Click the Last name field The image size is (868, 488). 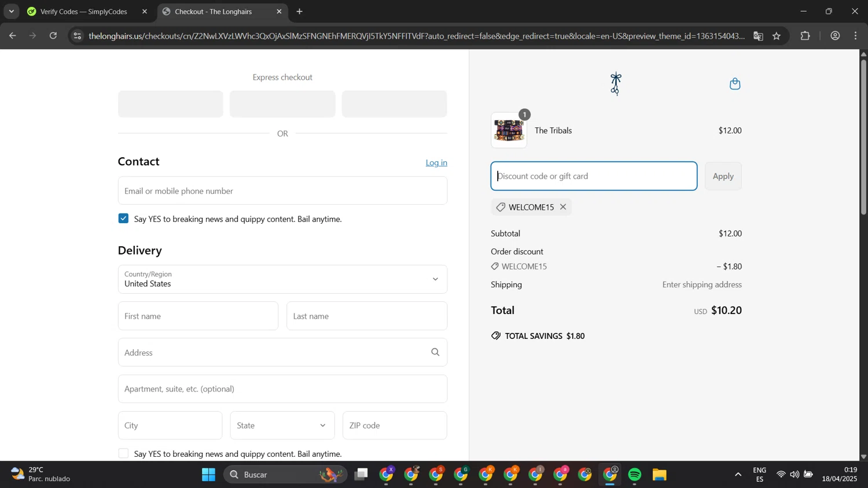[x=367, y=316]
